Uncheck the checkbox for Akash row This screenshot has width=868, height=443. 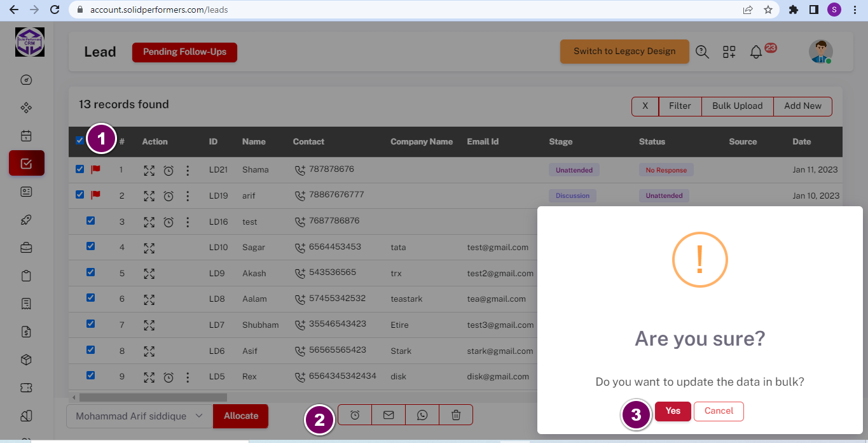pos(90,272)
